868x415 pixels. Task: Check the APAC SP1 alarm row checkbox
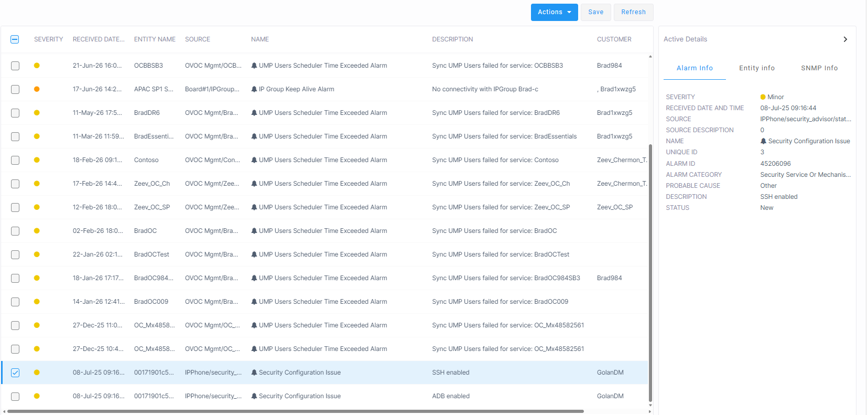(15, 89)
